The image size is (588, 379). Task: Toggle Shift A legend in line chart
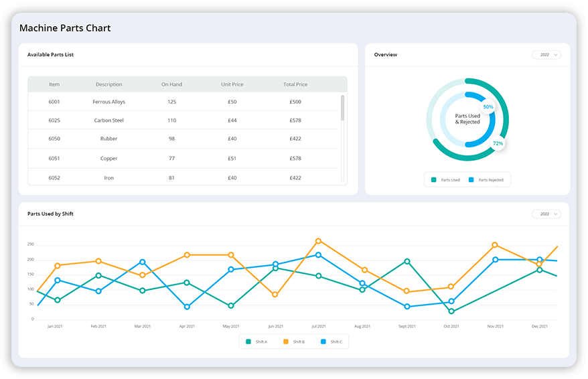[x=256, y=342]
